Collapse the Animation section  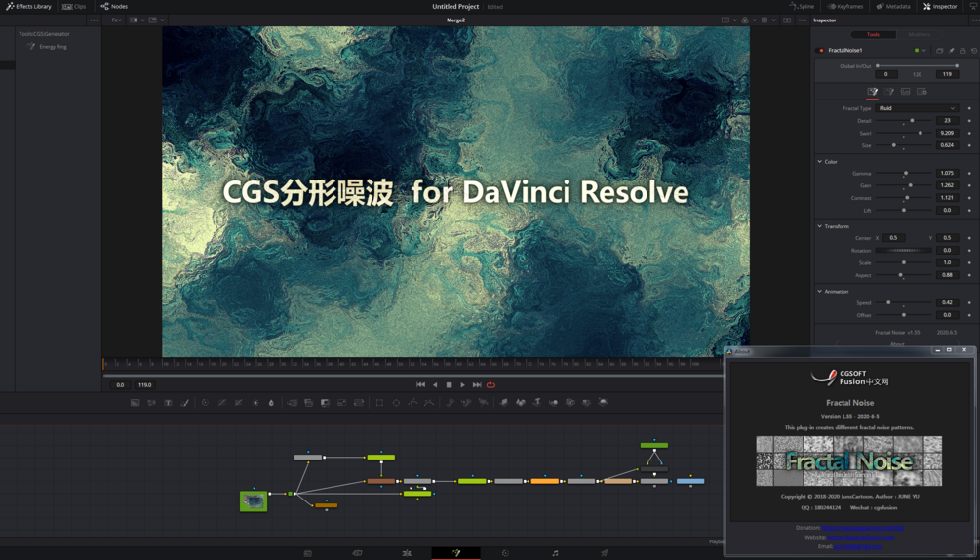[820, 292]
